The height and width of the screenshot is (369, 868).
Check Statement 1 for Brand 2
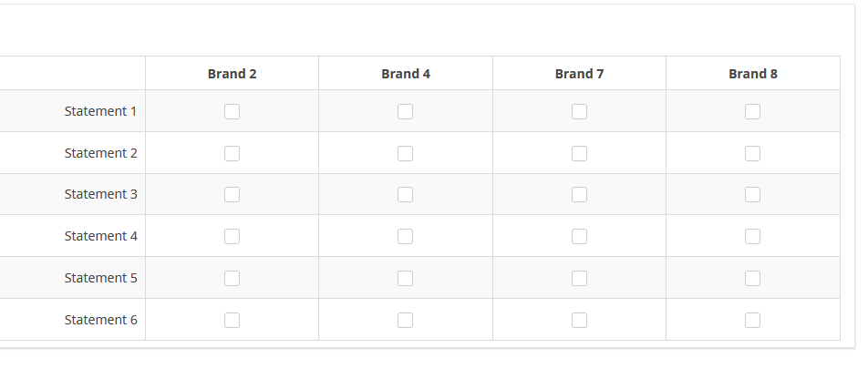coord(232,111)
